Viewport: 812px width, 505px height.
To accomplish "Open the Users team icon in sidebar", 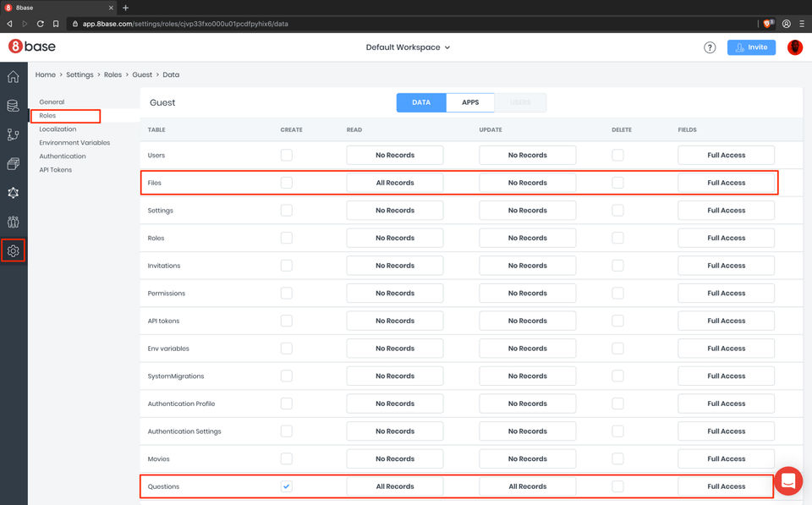I will pos(13,222).
